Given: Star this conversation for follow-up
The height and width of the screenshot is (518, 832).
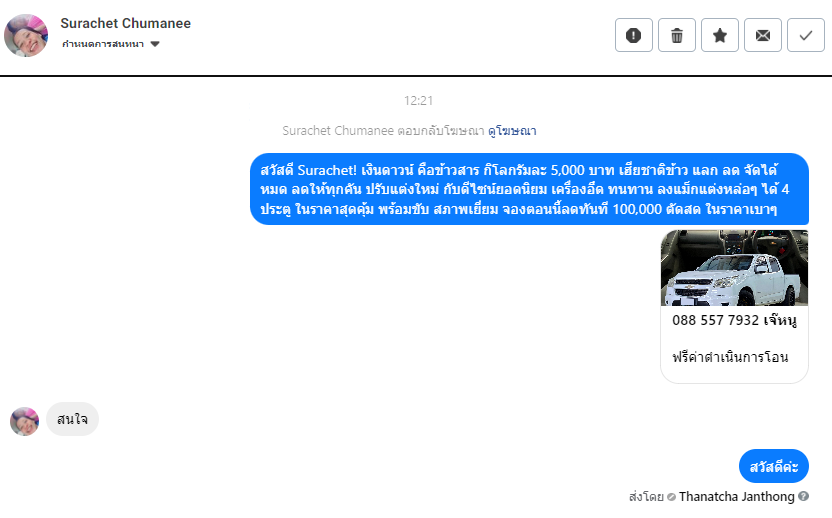Looking at the screenshot, I should tap(720, 36).
